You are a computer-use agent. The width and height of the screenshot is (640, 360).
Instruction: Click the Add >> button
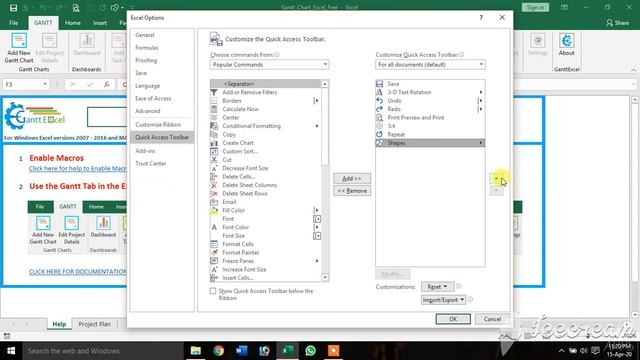tap(352, 178)
